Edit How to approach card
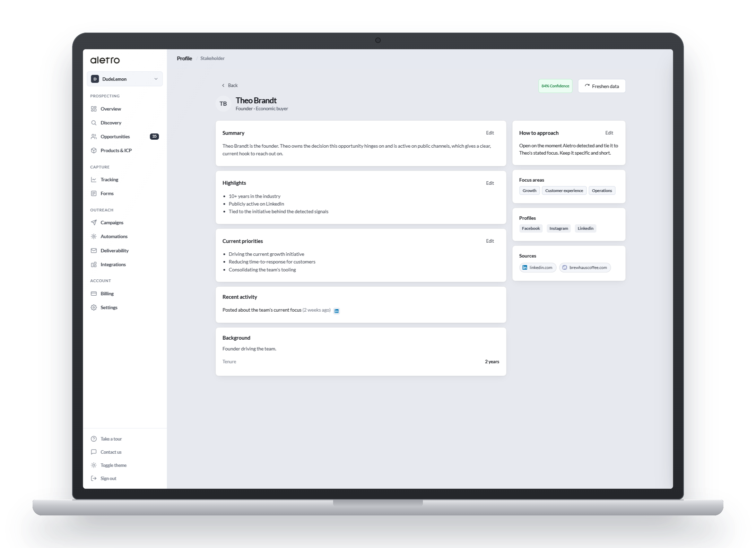The width and height of the screenshot is (756, 548). point(609,133)
